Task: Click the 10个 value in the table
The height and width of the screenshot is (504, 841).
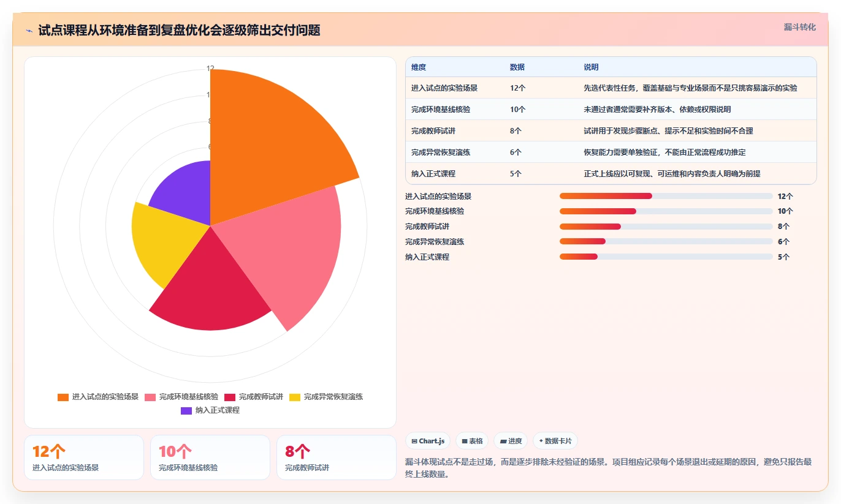Action: tap(518, 110)
